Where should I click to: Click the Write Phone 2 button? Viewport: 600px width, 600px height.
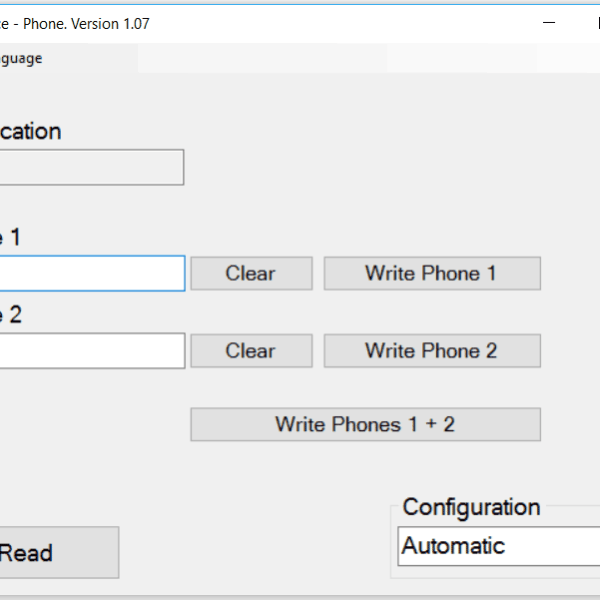point(432,351)
